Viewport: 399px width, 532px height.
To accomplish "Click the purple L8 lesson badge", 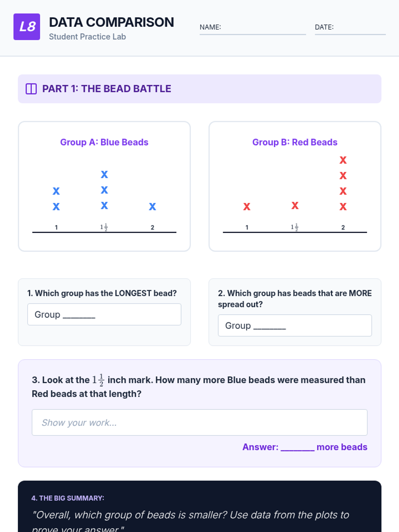I will (x=27, y=27).
